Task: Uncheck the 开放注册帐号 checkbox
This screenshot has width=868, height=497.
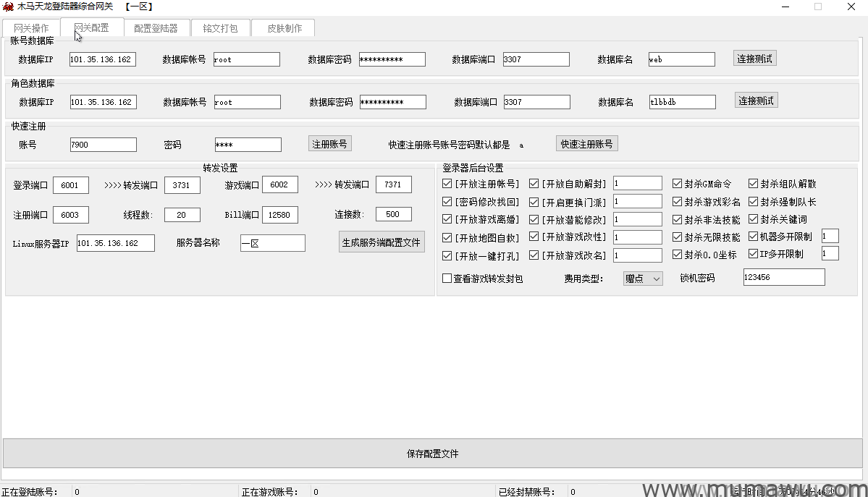Action: [x=447, y=184]
